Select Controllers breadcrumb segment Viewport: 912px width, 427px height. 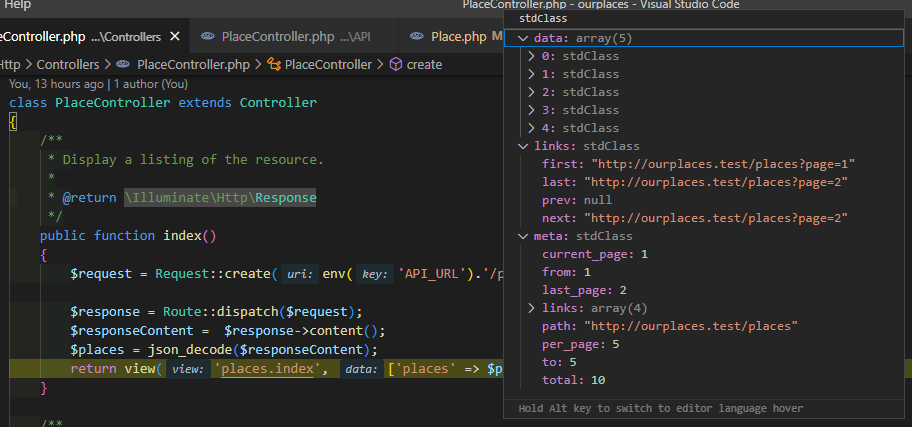(68, 65)
